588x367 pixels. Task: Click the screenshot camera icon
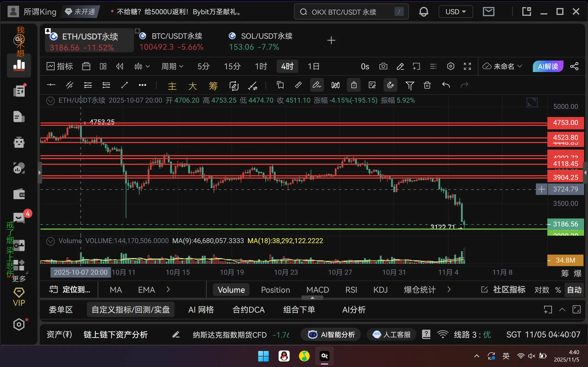(x=383, y=66)
